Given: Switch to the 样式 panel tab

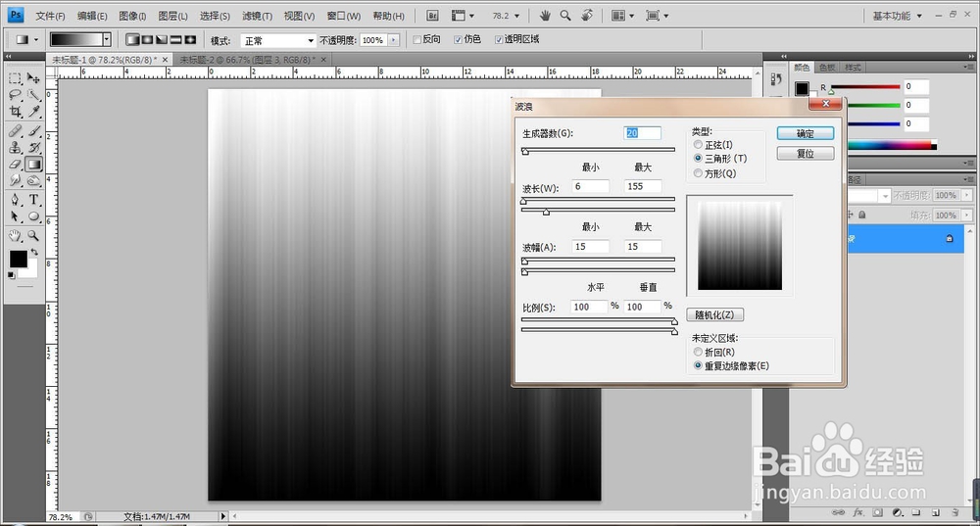Looking at the screenshot, I should pos(853,68).
